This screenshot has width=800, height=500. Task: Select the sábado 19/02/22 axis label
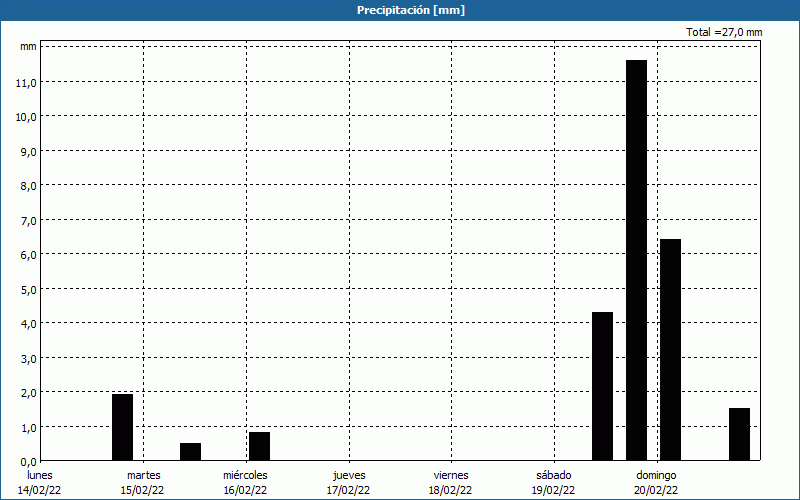pyautogui.click(x=554, y=483)
